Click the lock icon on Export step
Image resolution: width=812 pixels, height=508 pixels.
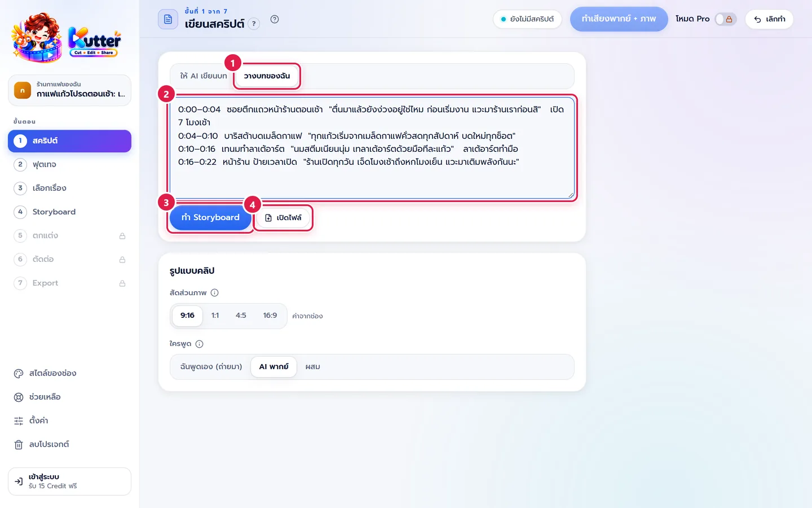click(x=122, y=283)
